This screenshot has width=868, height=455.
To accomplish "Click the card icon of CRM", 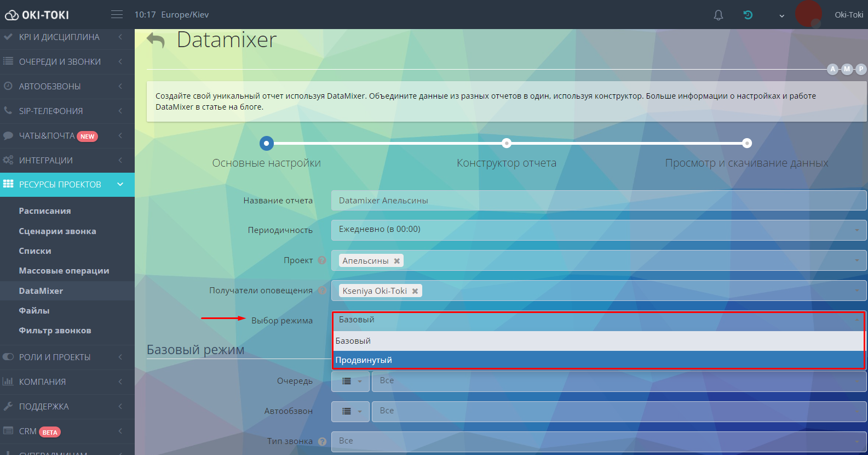I will pos(8,431).
